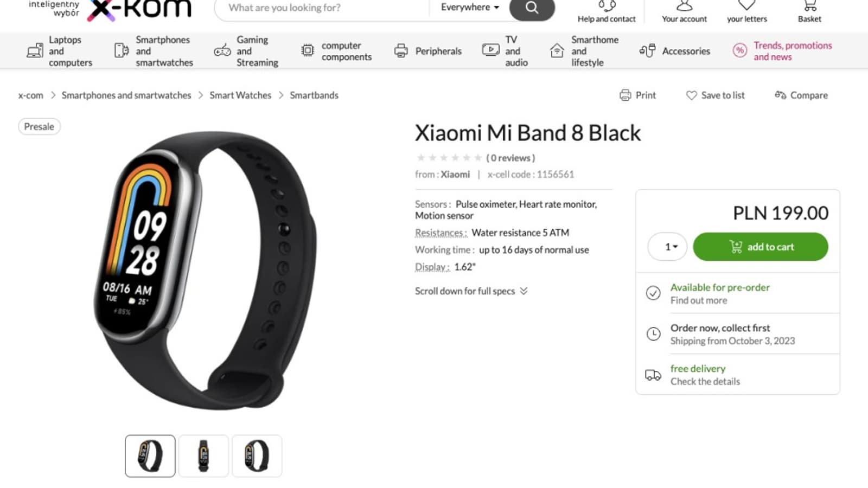Click the green add to cart button
Image resolution: width=868 pixels, height=488 pixels.
pyautogui.click(x=761, y=247)
